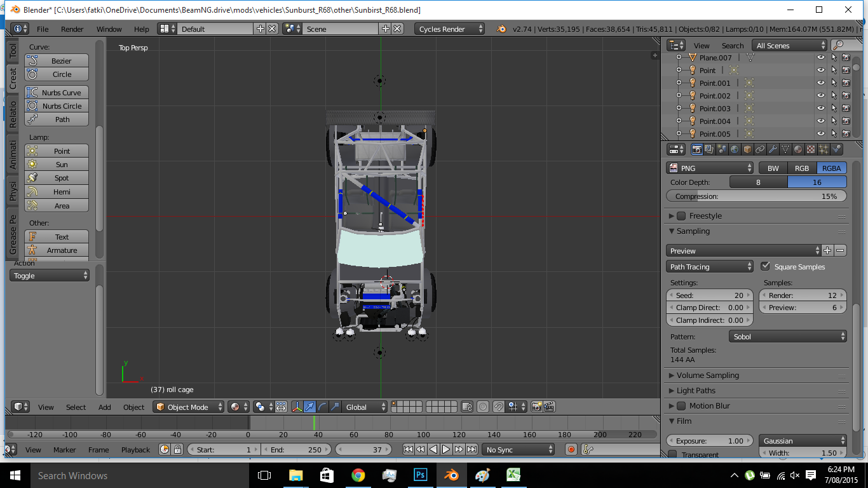Hide Point.002 using its eye icon
The image size is (868, 488).
point(820,96)
